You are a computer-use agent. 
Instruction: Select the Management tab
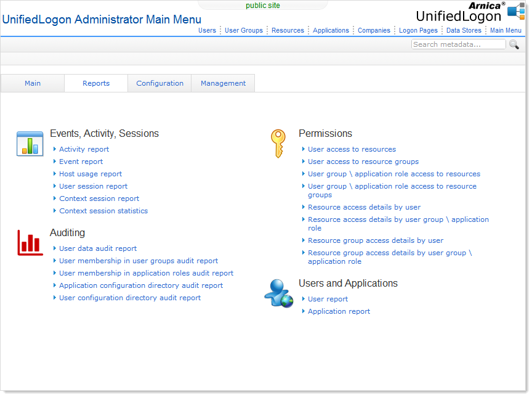pyautogui.click(x=223, y=83)
